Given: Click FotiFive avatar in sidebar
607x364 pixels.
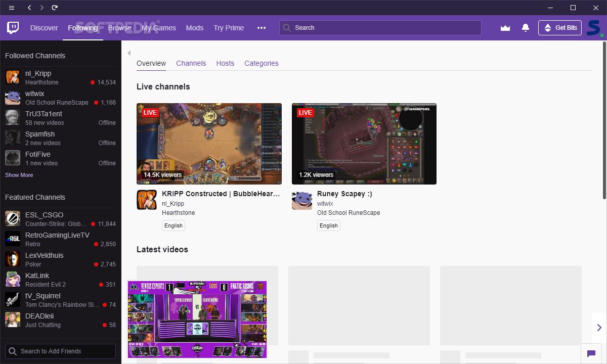Looking at the screenshot, I should click(13, 158).
